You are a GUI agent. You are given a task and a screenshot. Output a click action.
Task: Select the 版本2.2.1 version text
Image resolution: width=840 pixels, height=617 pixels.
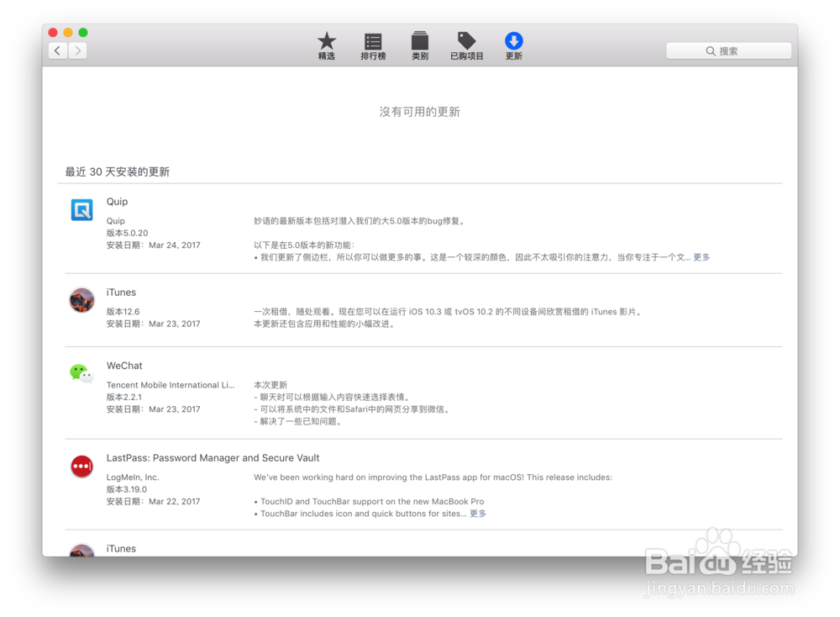(x=123, y=398)
